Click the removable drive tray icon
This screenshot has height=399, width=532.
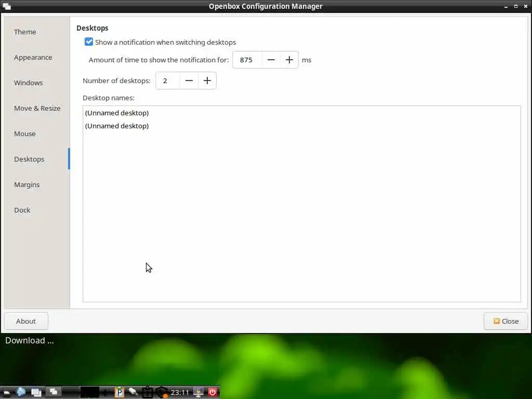pyautogui.click(x=132, y=392)
